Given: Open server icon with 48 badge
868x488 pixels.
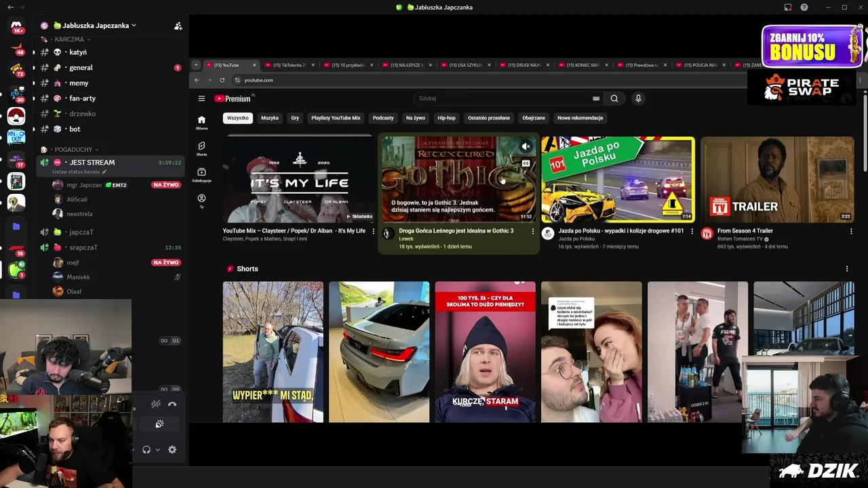Looking at the screenshot, I should pos(16,47).
